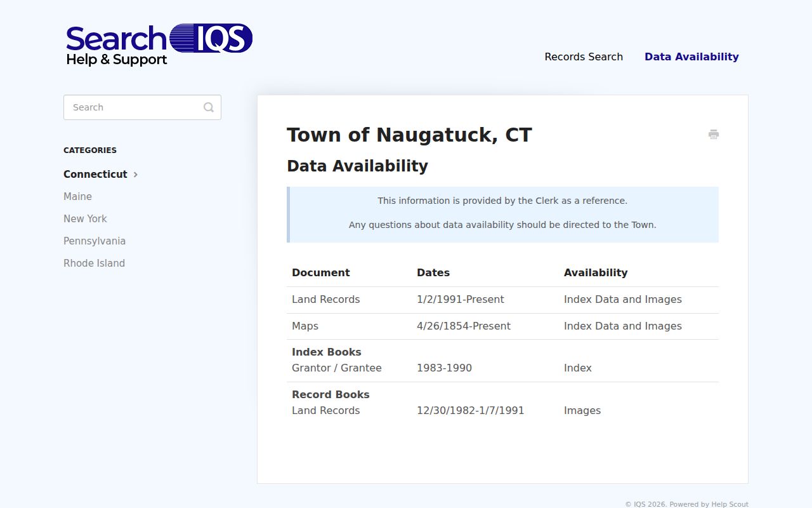Select the Document column header

[320, 272]
